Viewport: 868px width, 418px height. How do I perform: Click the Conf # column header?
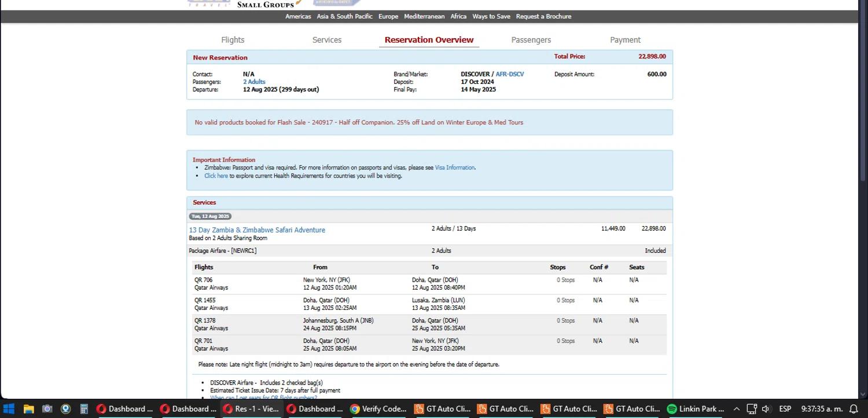pyautogui.click(x=599, y=267)
